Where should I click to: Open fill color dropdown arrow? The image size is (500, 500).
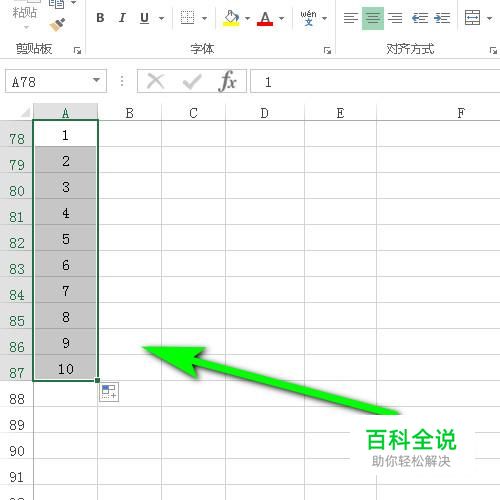coord(247,18)
